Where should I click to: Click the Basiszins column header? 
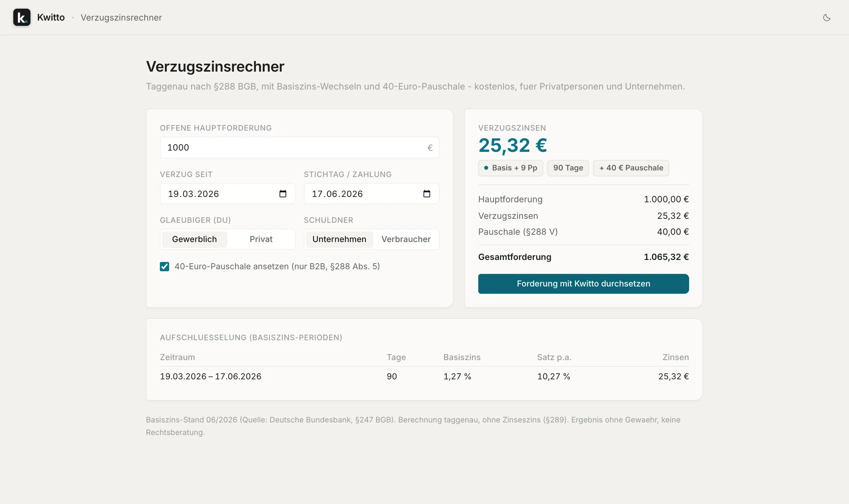pyautogui.click(x=462, y=357)
